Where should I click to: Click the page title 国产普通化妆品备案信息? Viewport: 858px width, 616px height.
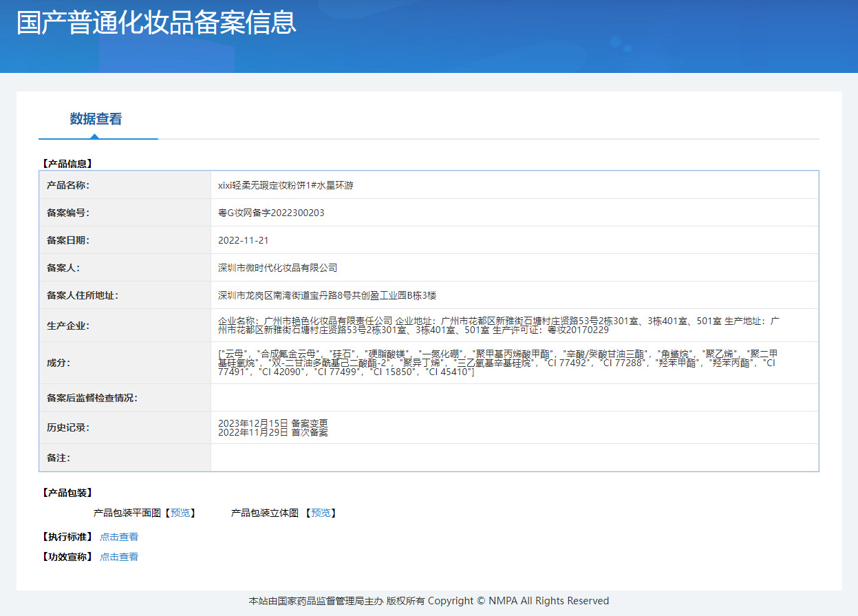click(156, 23)
